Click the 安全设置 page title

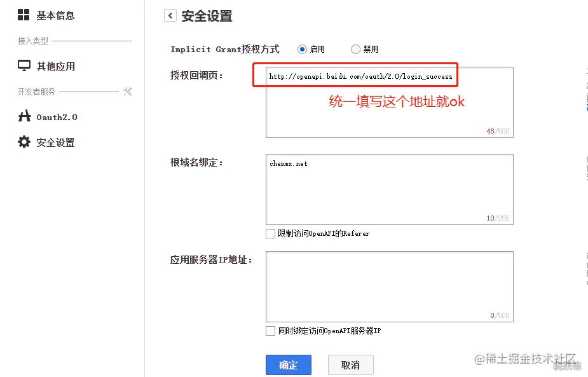[207, 16]
